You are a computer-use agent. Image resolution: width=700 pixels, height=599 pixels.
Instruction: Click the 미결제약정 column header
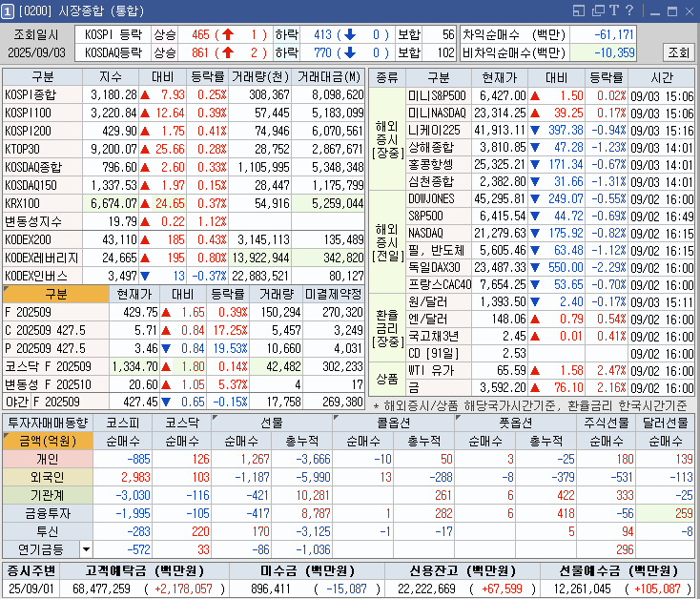pos(334,294)
